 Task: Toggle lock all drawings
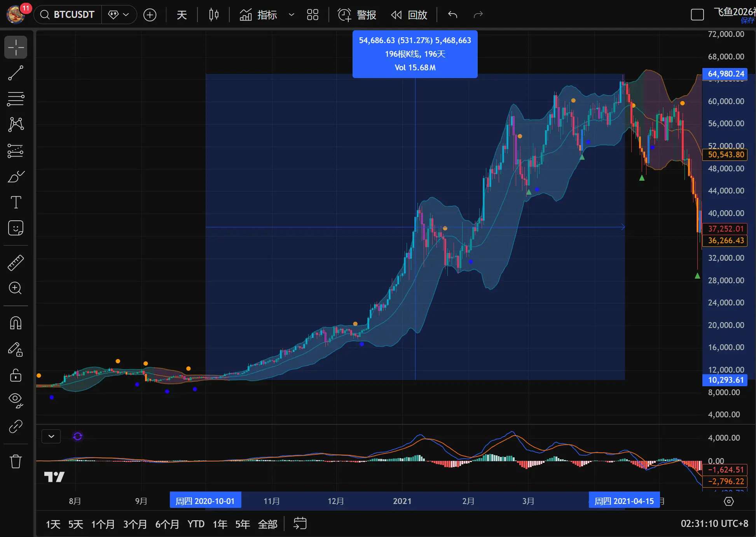pyautogui.click(x=16, y=375)
